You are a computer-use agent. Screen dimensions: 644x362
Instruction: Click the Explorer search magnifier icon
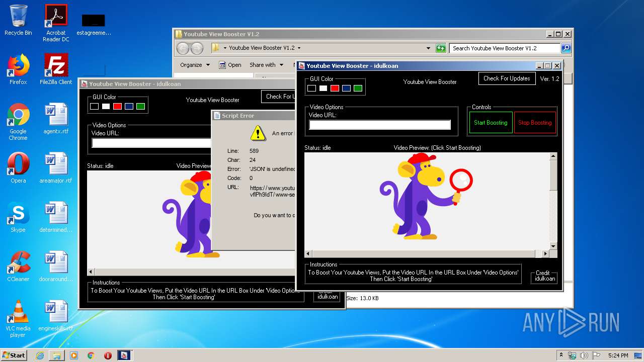[x=566, y=48]
